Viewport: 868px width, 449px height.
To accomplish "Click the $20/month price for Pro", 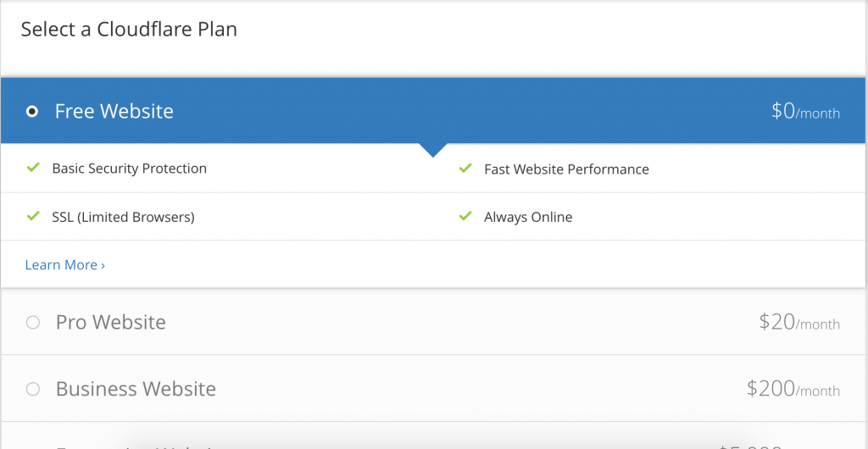I will 799,323.
